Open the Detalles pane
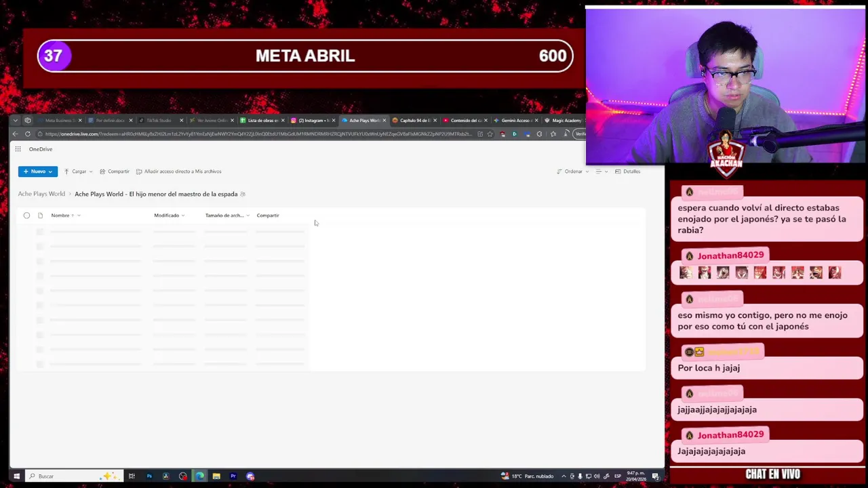 point(627,171)
